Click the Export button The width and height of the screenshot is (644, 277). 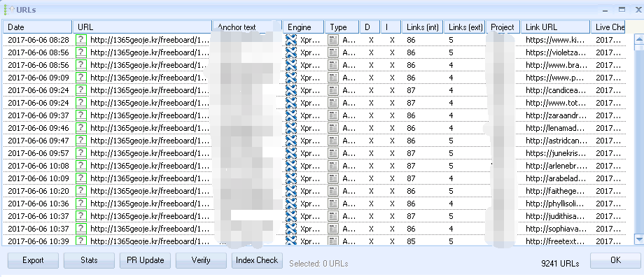click(x=34, y=261)
